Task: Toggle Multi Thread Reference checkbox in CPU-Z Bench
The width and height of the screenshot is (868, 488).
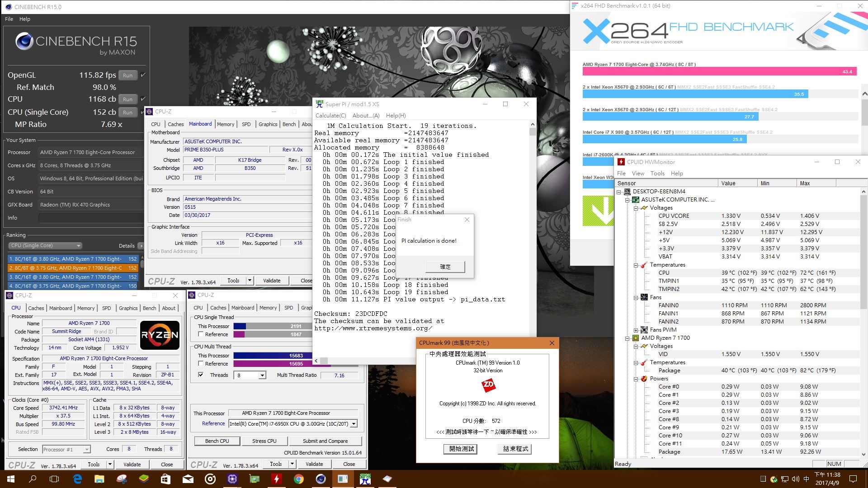Action: pyautogui.click(x=200, y=364)
